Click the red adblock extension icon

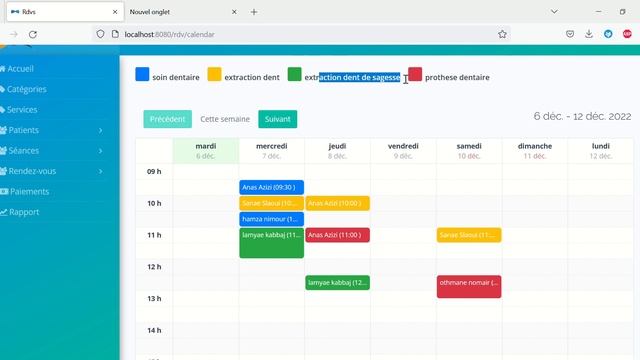point(627,34)
